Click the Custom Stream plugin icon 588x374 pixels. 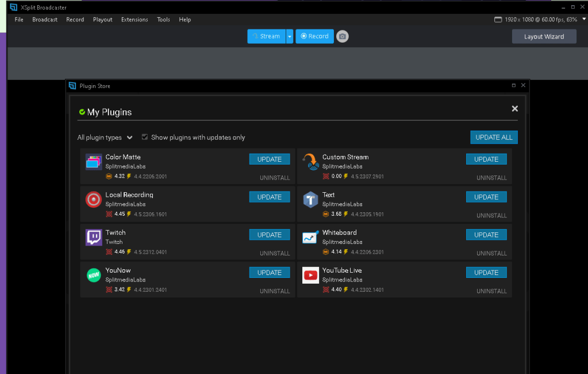[310, 162]
